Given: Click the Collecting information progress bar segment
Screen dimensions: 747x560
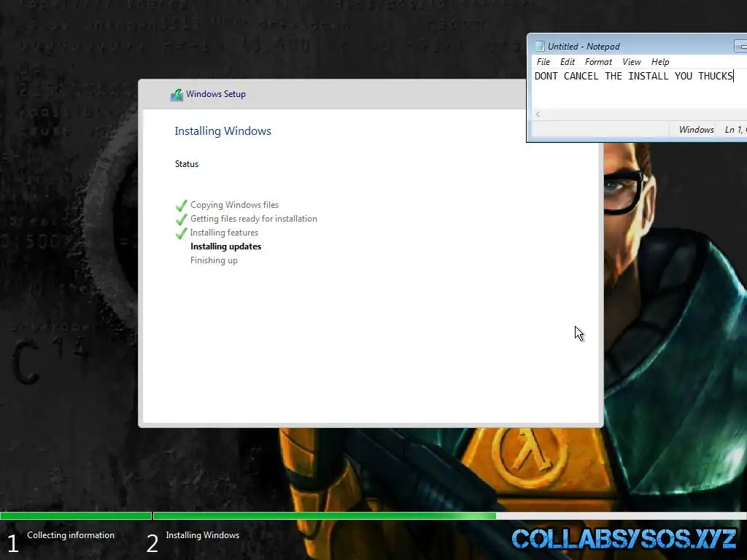Looking at the screenshot, I should [x=76, y=516].
